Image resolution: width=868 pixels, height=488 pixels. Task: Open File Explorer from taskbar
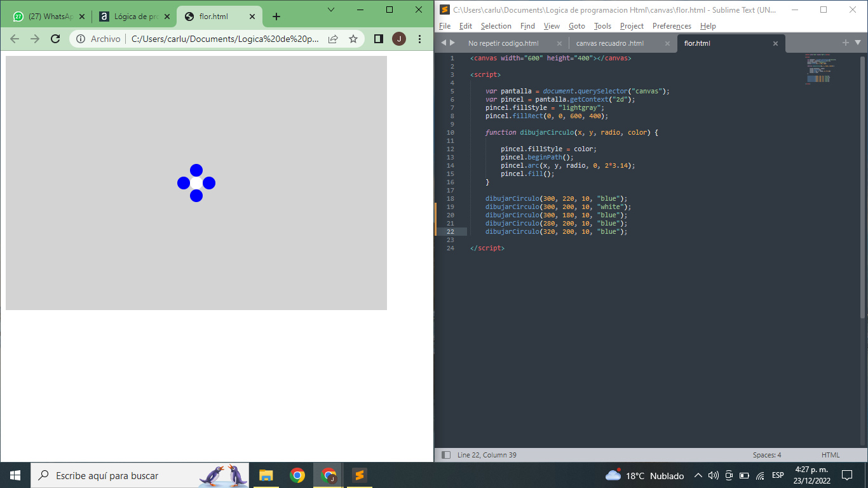(266, 475)
